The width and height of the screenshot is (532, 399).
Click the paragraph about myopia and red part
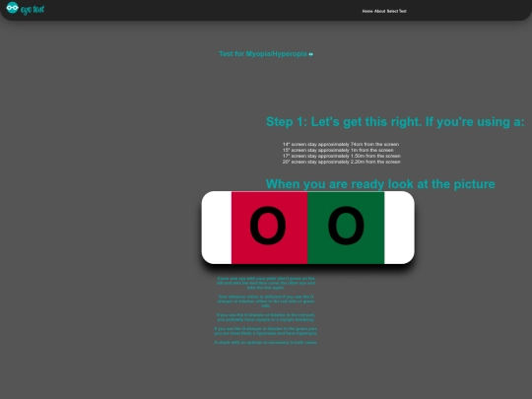point(266,317)
